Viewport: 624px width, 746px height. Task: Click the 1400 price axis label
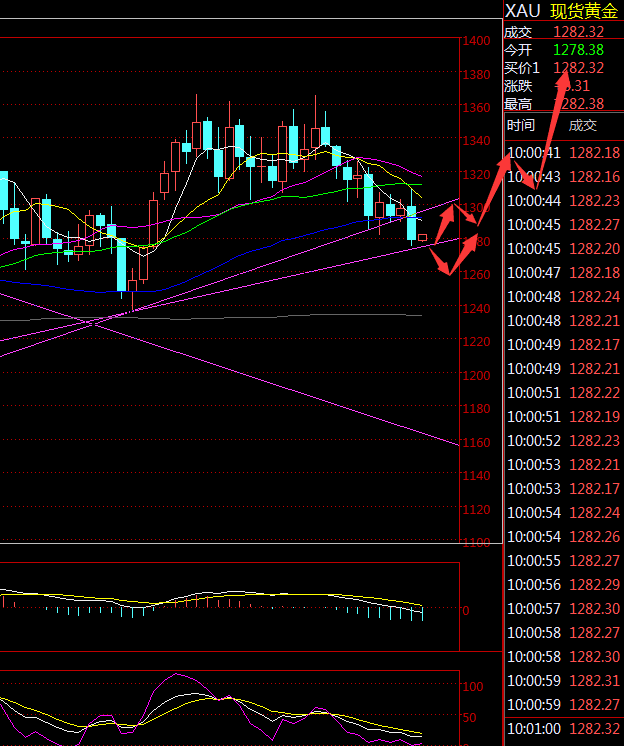[477, 41]
